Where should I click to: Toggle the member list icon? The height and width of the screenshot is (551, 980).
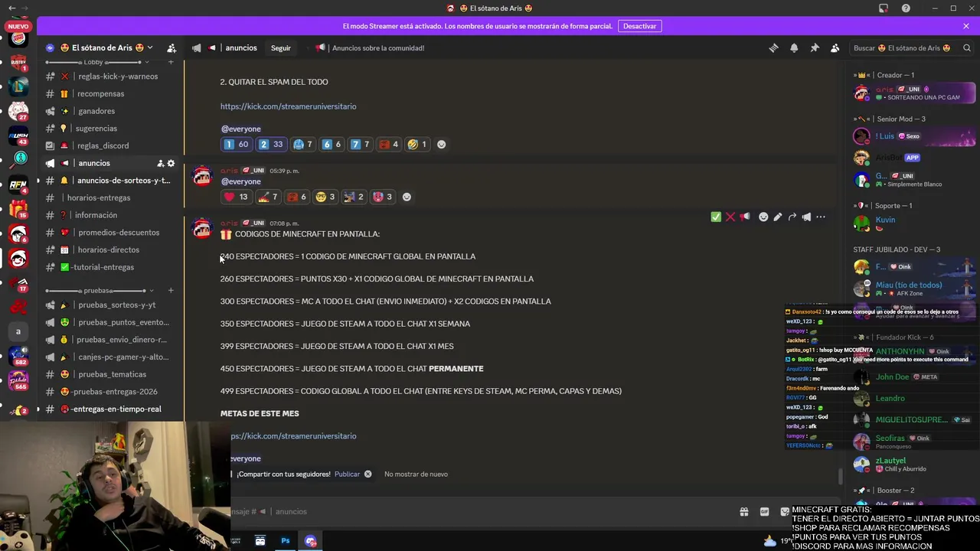point(835,47)
